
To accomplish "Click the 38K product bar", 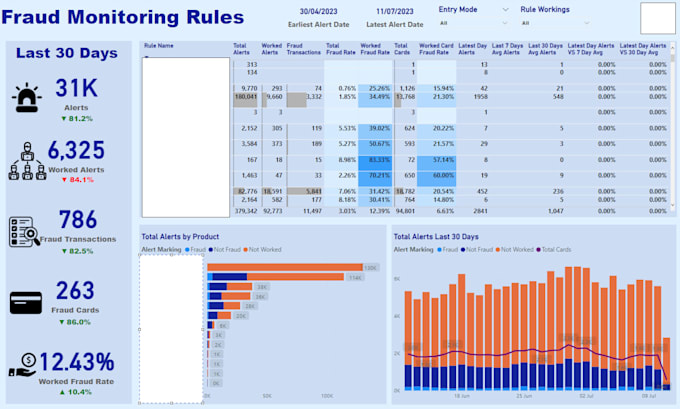I will click(x=230, y=287).
